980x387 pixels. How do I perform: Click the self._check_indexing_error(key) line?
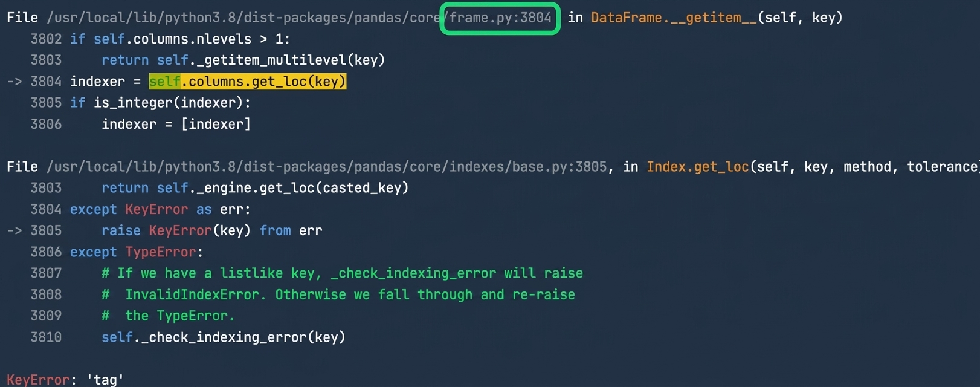tap(224, 337)
